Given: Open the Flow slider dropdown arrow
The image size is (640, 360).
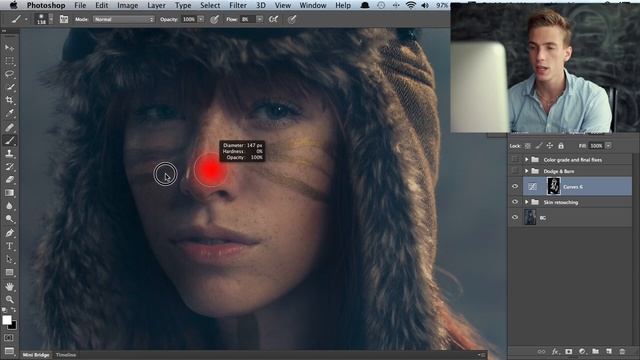Looking at the screenshot, I should (x=260, y=19).
